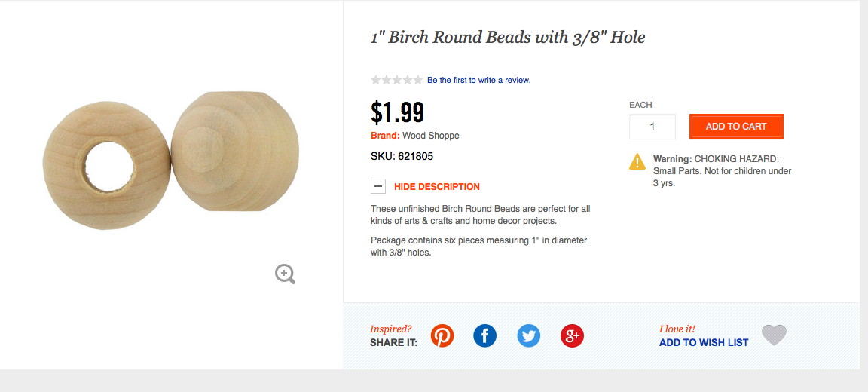Click the $1.99 price
This screenshot has height=392, width=868.
pos(398,112)
